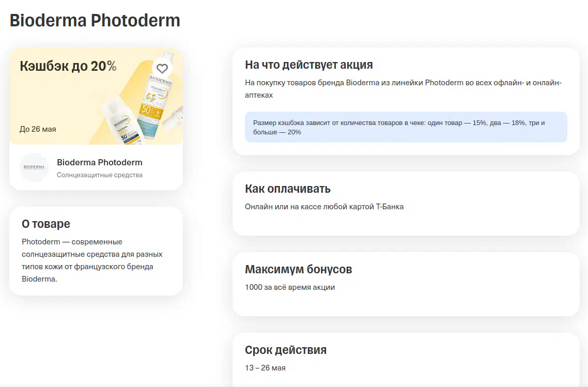Viewport: 588px width, 387px height.
Task: Select the '1000 за всё время акции' text
Action: pyautogui.click(x=290, y=287)
